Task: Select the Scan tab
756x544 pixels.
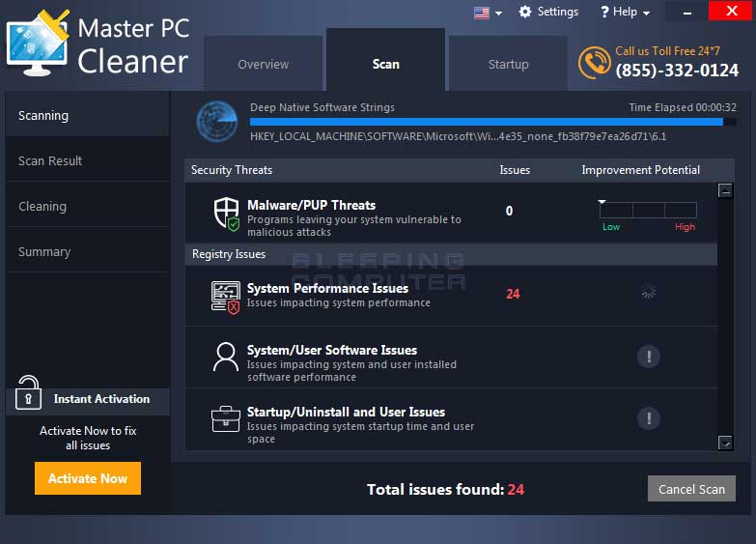Action: [x=385, y=60]
